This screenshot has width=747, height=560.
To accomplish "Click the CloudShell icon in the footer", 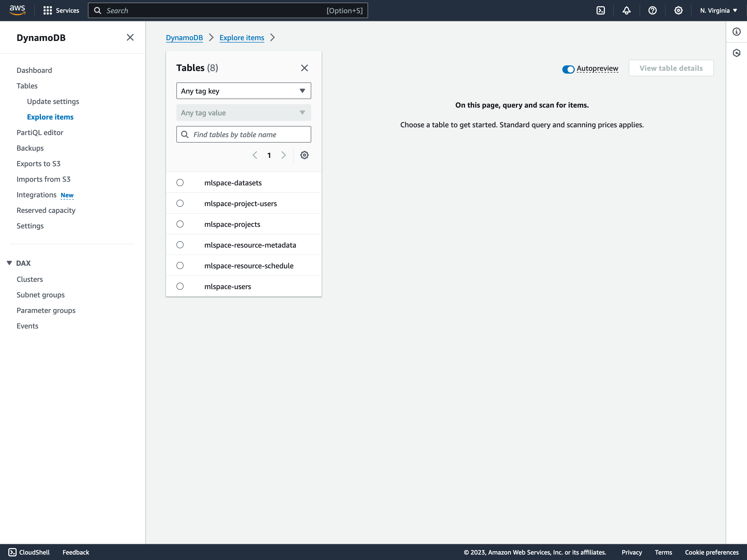I will (x=12, y=552).
